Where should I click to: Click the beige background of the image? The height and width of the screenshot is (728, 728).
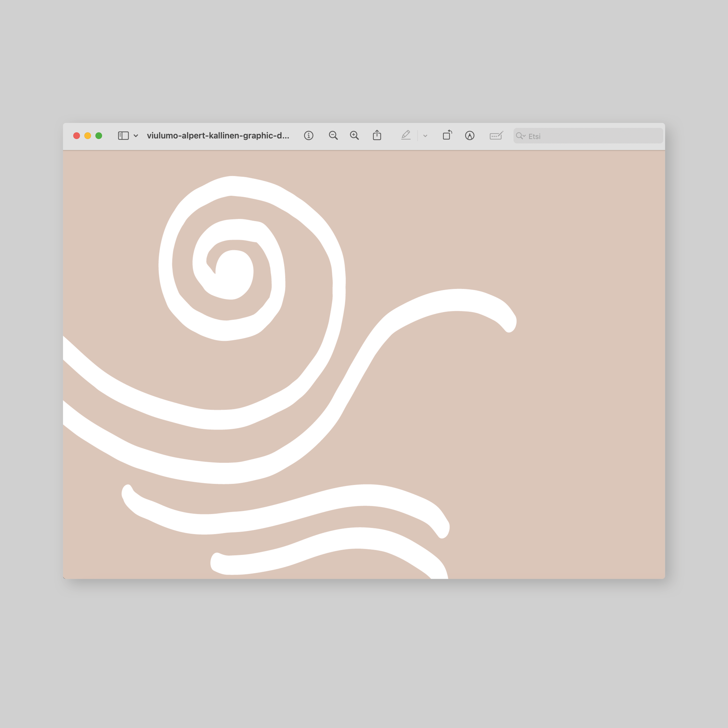[565, 414]
